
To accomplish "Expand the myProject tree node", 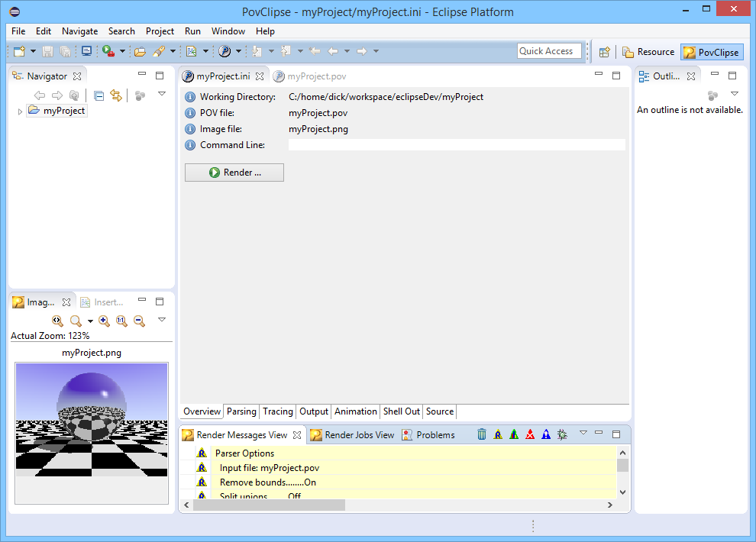I will pos(20,111).
